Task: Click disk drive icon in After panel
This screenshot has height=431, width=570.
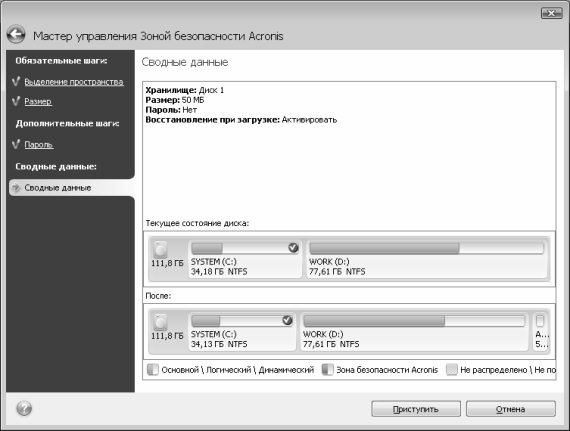Action: [160, 322]
